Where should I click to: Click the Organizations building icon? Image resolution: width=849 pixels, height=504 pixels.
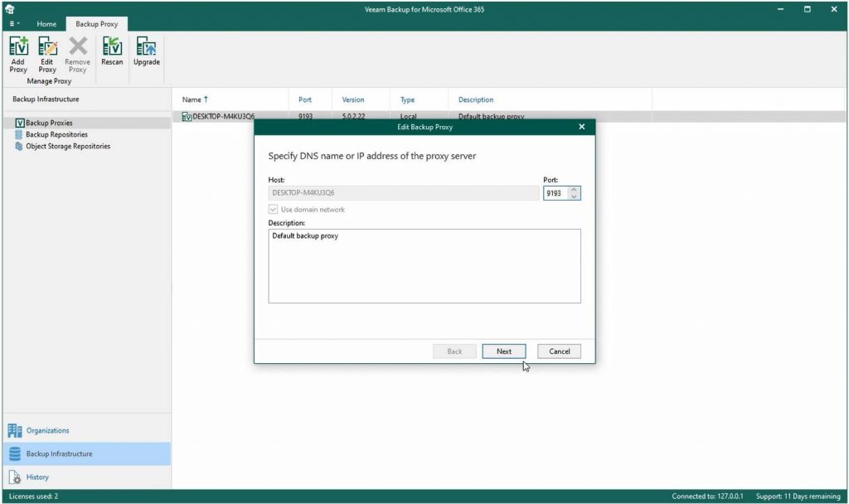[x=15, y=431]
